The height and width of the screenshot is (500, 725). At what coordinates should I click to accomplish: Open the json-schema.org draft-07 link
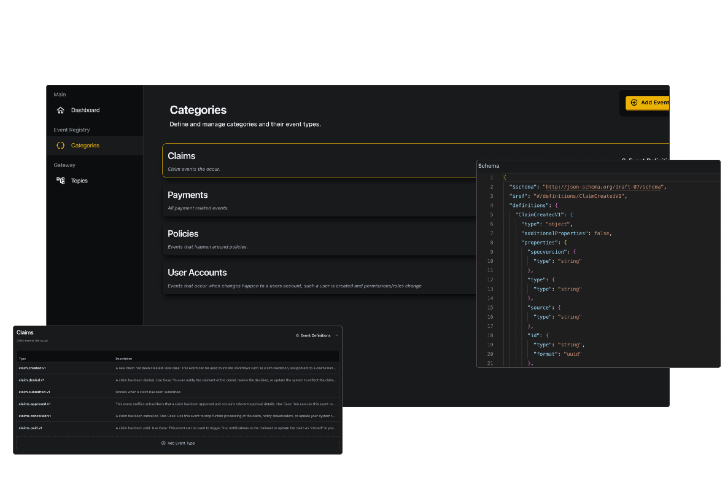click(603, 187)
